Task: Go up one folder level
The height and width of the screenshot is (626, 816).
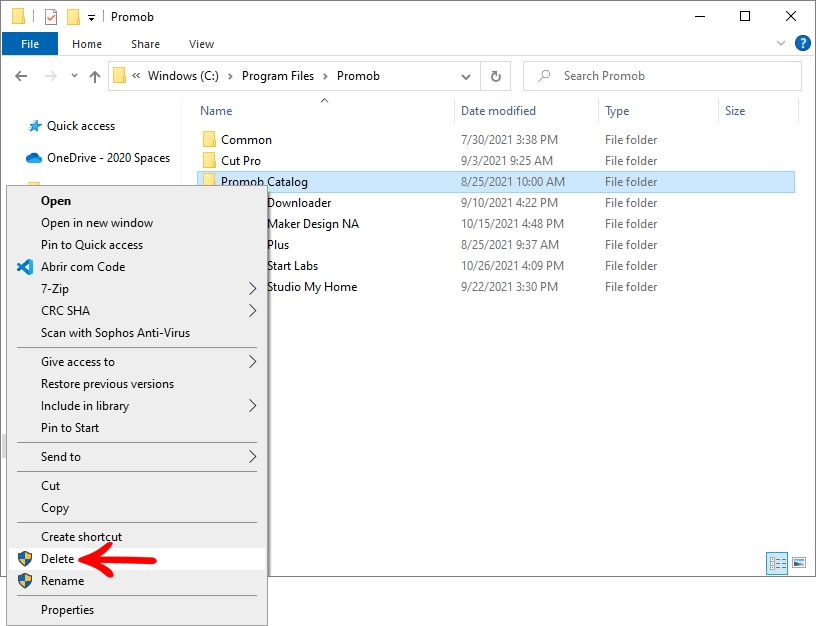Action: pyautogui.click(x=95, y=76)
